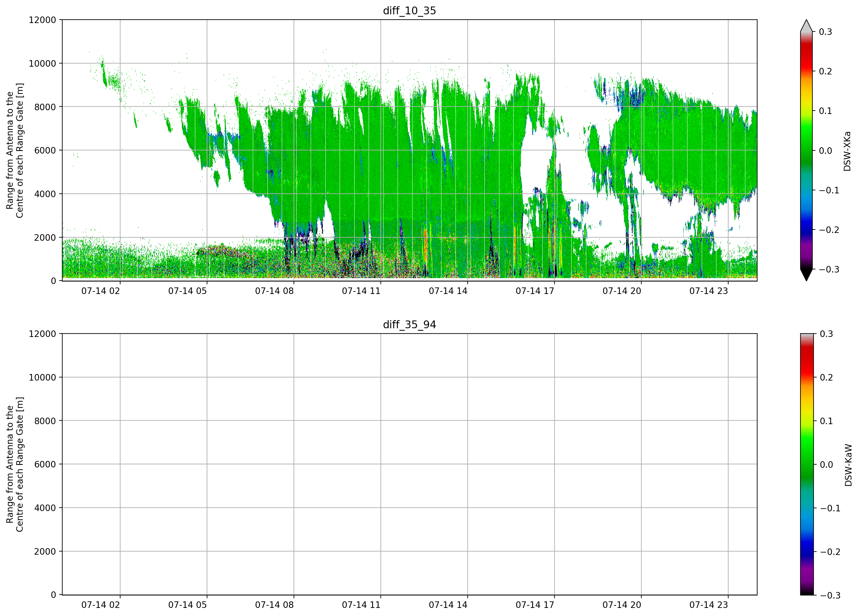Click the "diff_35_94" plot title
Viewport: 859px width, 616px height.
[409, 325]
